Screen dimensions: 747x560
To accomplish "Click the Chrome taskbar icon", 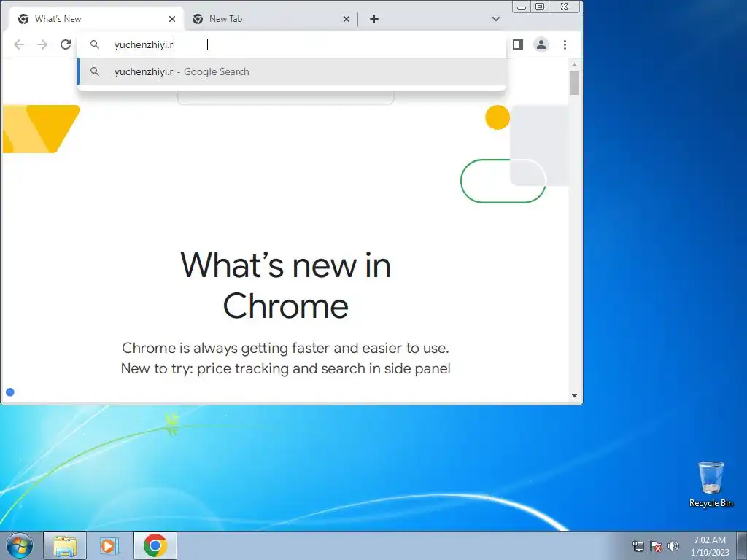I will (x=155, y=545).
